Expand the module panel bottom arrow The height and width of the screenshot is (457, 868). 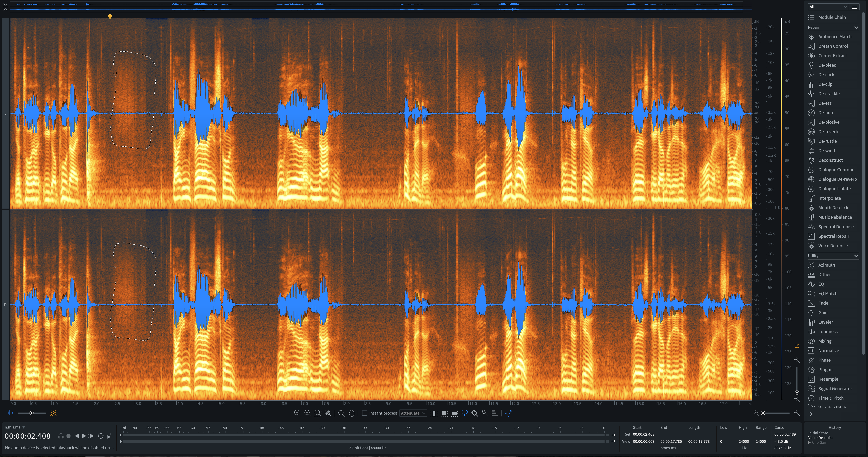(811, 414)
